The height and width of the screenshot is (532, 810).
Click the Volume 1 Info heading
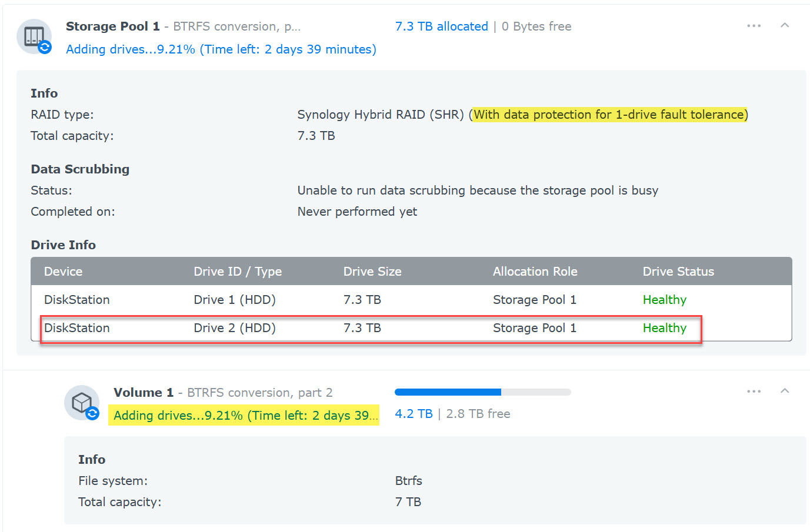click(92, 460)
